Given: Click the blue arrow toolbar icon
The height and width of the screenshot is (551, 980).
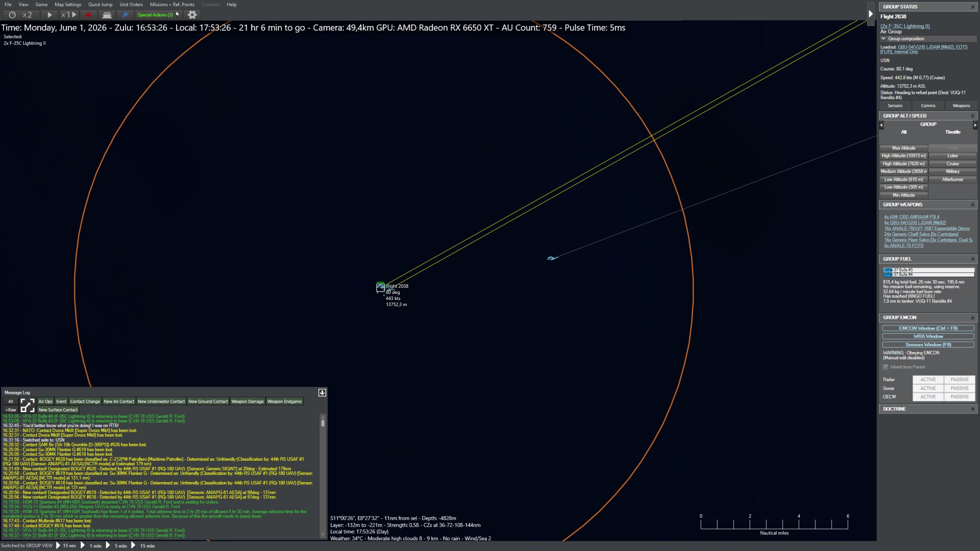Looking at the screenshot, I should click(x=125, y=15).
